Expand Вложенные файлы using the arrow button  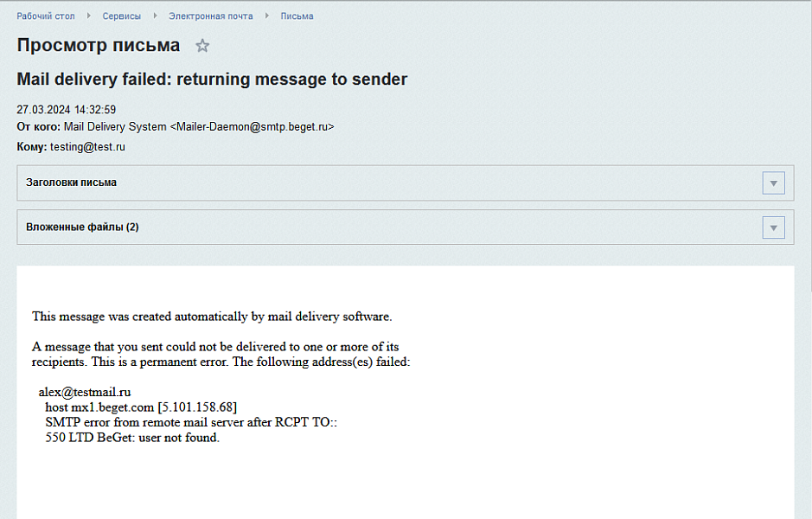(773, 227)
